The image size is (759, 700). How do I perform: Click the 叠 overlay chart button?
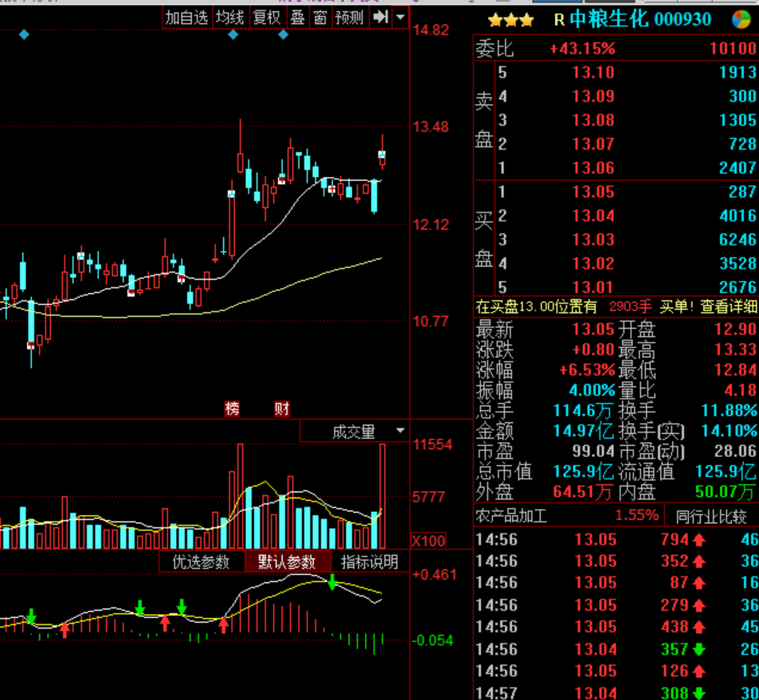tap(297, 18)
